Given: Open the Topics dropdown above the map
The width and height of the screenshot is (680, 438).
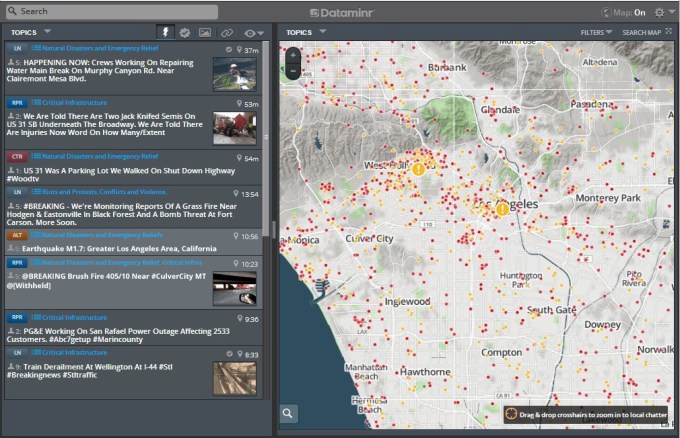Looking at the screenshot, I should 306,32.
